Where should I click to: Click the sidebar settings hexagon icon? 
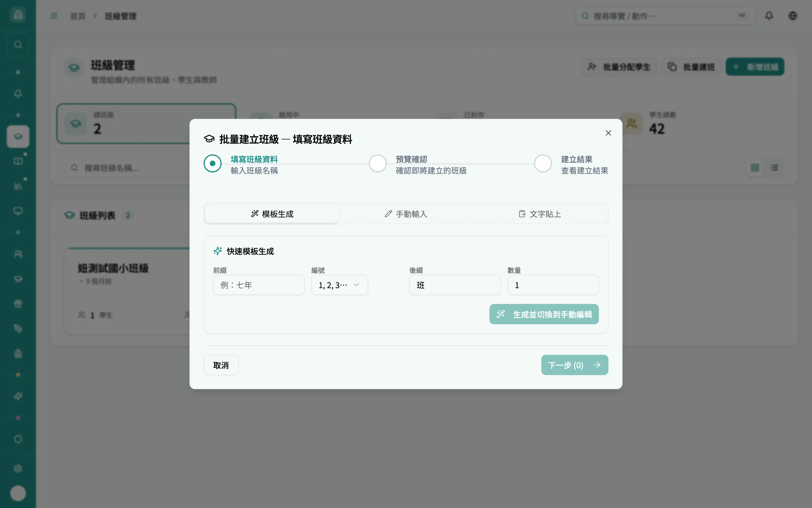pyautogui.click(x=18, y=468)
